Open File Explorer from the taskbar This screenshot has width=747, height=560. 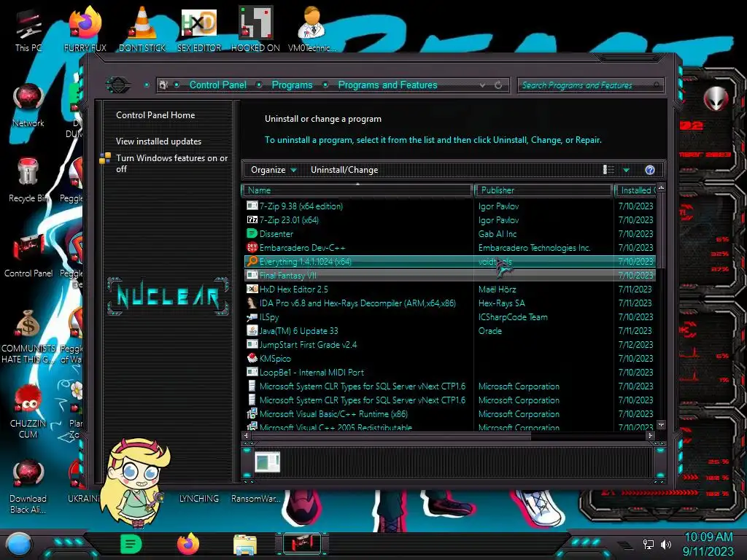245,544
